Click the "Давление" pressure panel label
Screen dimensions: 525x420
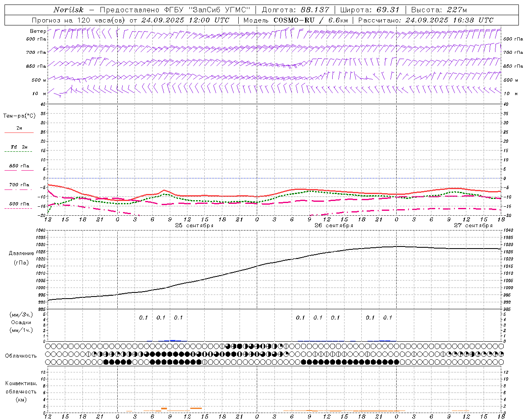21,253
